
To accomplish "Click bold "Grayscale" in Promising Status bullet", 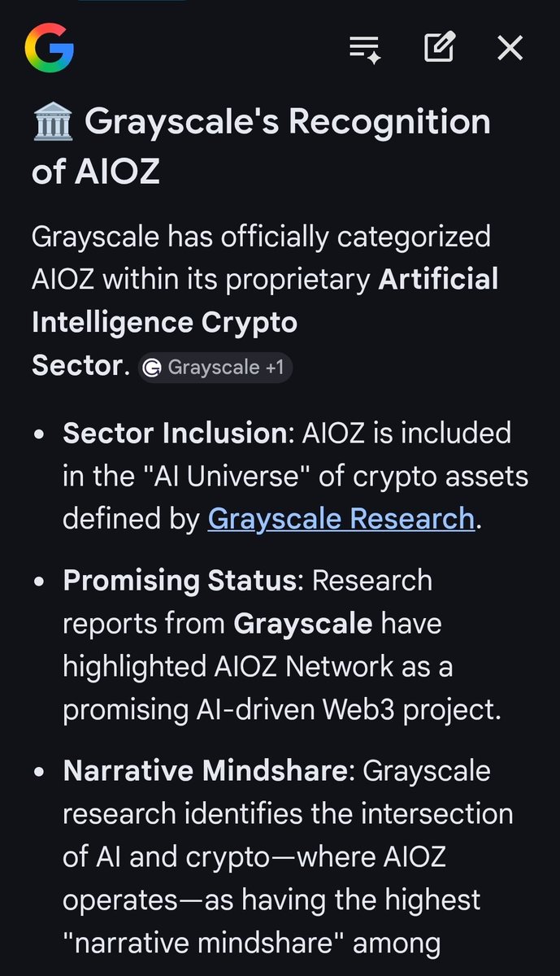I will (x=302, y=624).
